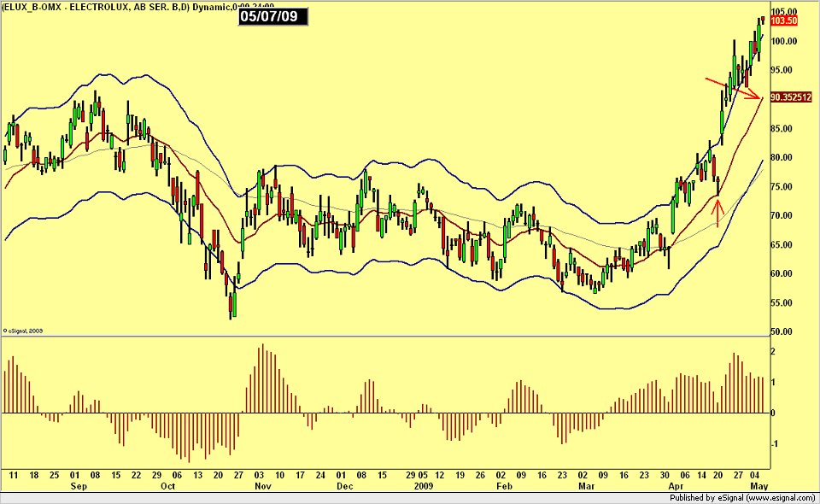The image size is (820, 504).
Task: Open the www.esignal.com published-by credit
Action: coord(742,498)
